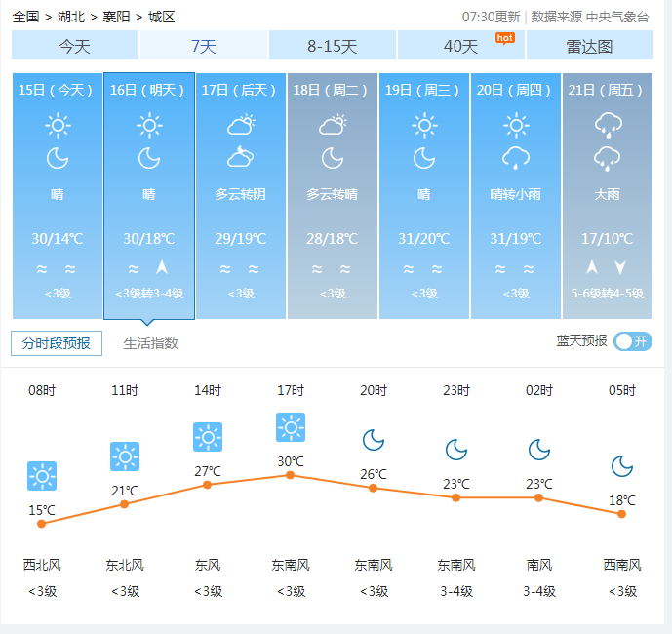This screenshot has width=672, height=634.
Task: Select the 分时段预报 button
Action: (57, 343)
